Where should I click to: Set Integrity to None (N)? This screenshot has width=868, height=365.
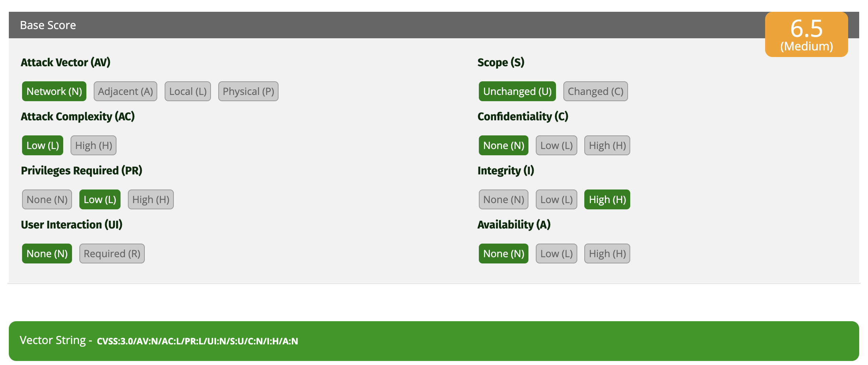click(x=503, y=199)
